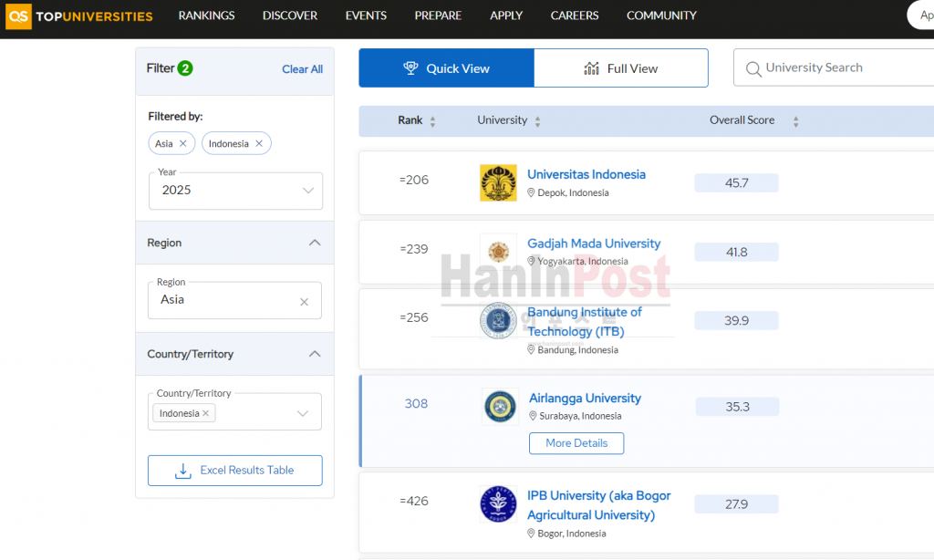Click the QS TopUniversities logo

78,16
